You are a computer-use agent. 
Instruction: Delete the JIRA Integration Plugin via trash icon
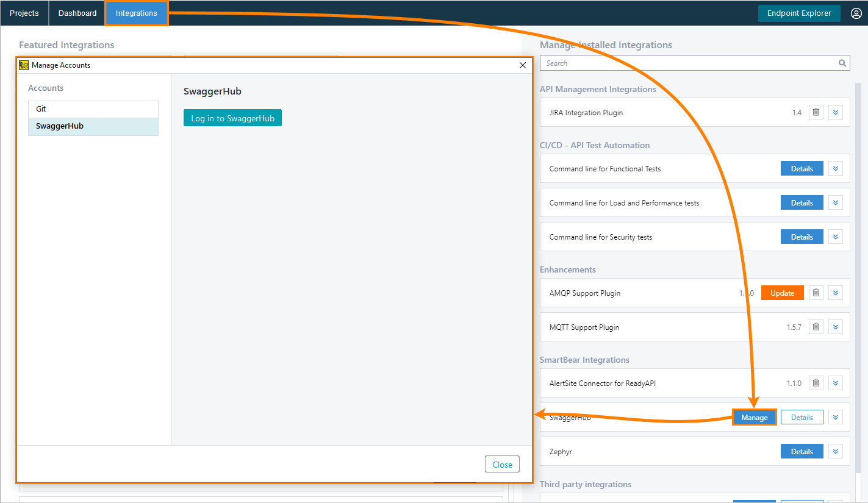tap(816, 113)
